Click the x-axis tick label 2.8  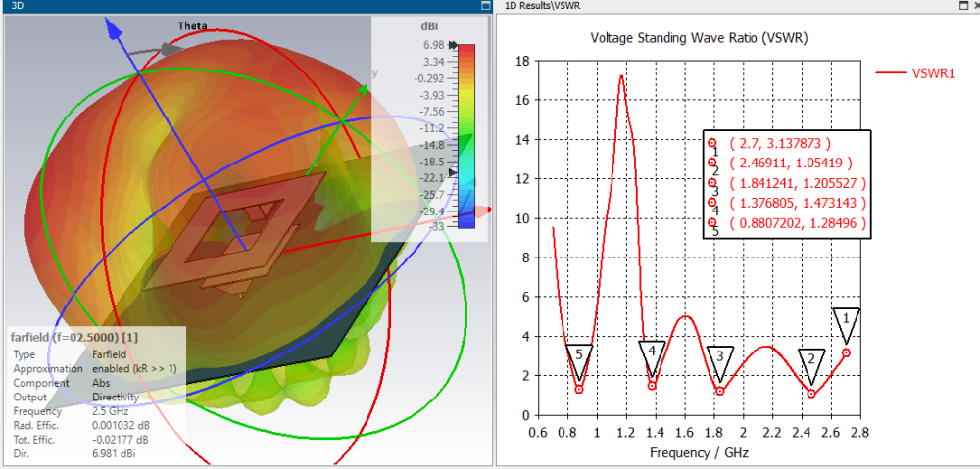[x=860, y=433]
